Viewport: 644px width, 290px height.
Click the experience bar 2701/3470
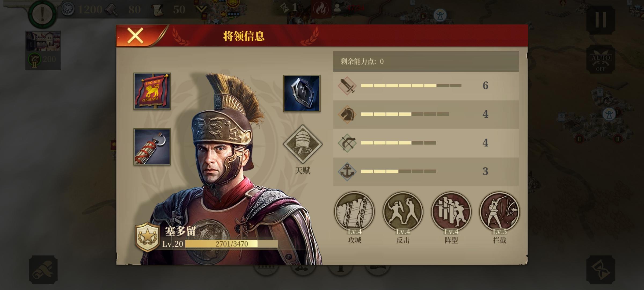tap(231, 244)
